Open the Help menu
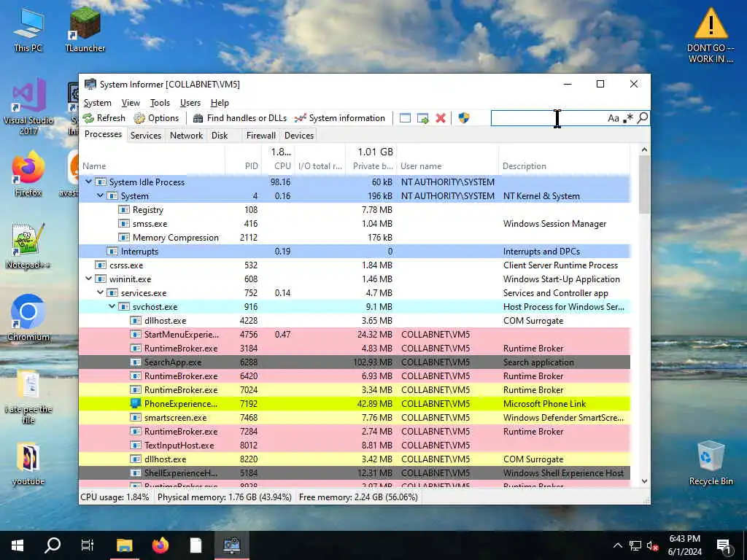 click(x=220, y=103)
